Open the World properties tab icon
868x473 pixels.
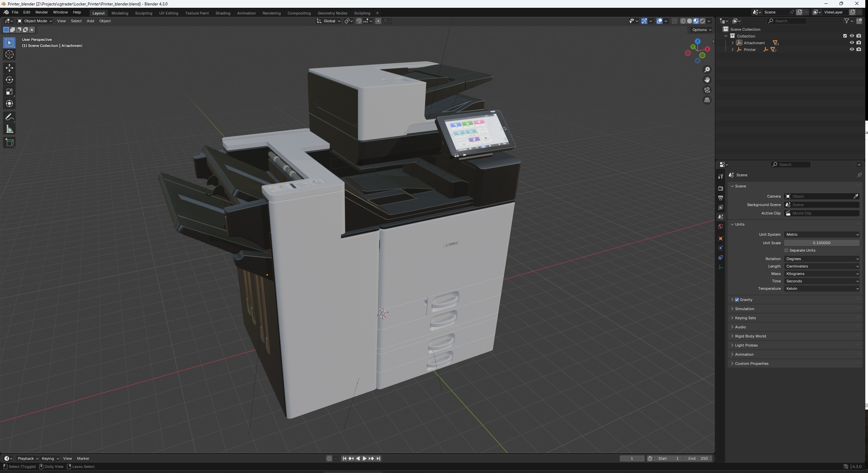point(721,226)
